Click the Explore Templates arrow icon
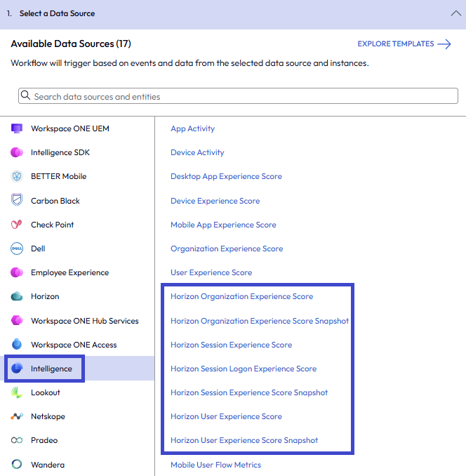Image resolution: width=466 pixels, height=476 pixels. point(444,44)
